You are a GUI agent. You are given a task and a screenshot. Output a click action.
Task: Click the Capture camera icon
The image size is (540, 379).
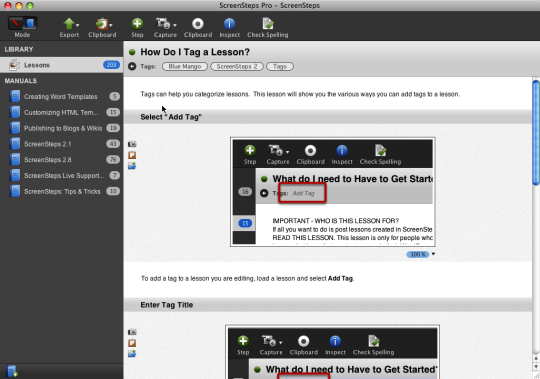click(x=163, y=24)
